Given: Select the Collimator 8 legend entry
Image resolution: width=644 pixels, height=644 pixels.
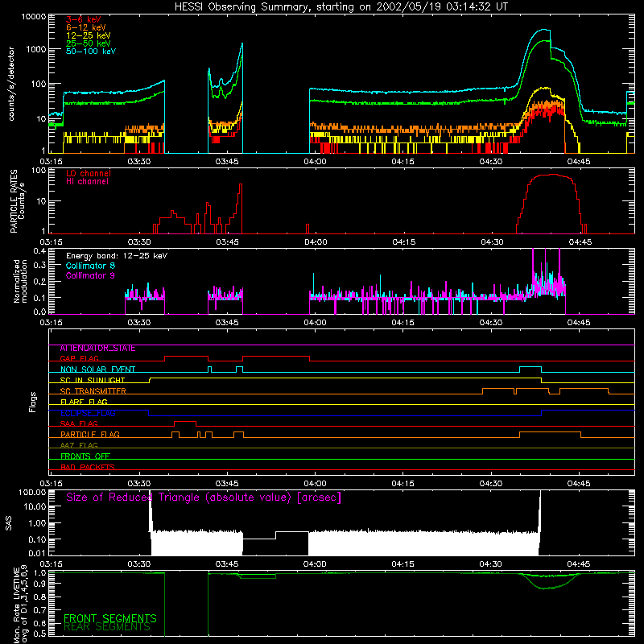Looking at the screenshot, I should [x=90, y=266].
